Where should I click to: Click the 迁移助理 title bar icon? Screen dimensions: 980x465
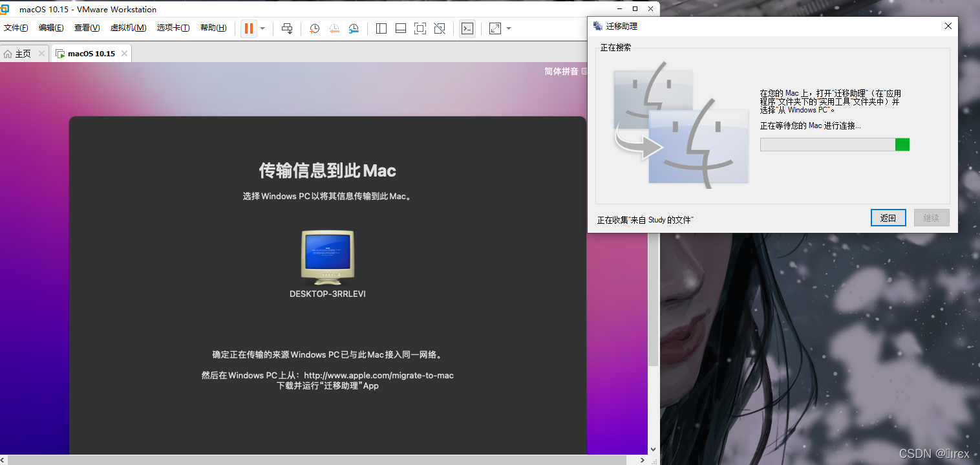[x=598, y=26]
